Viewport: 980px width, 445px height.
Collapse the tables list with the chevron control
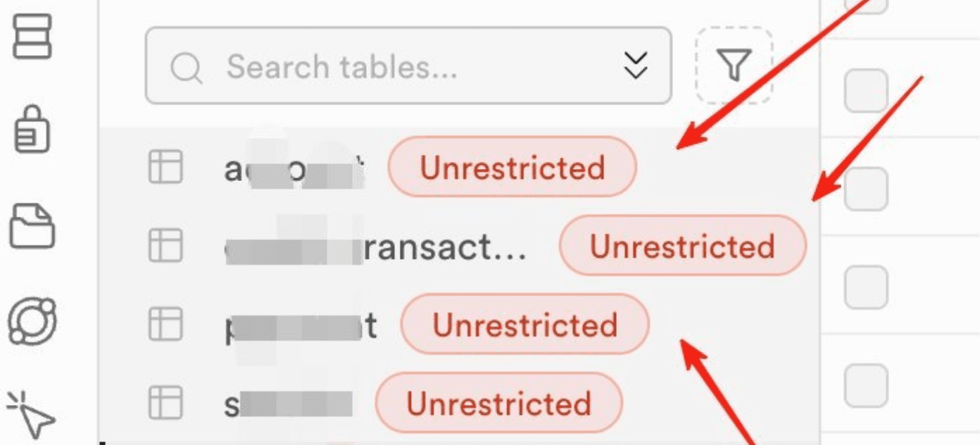click(x=637, y=65)
